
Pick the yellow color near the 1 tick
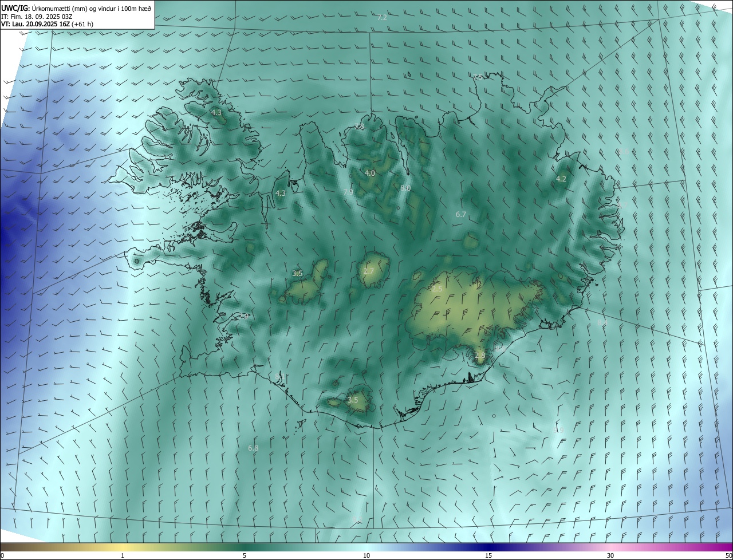click(x=123, y=547)
